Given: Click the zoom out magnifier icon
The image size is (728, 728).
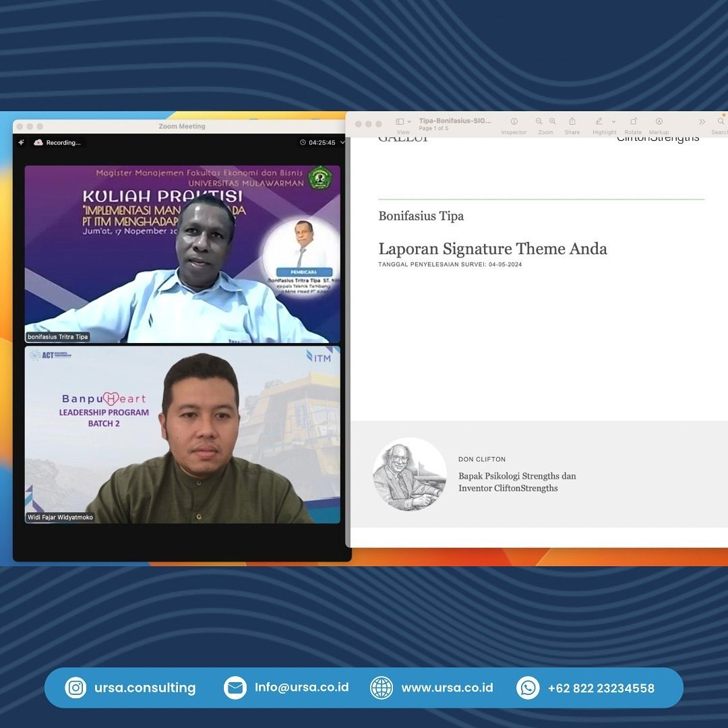Looking at the screenshot, I should tap(539, 121).
